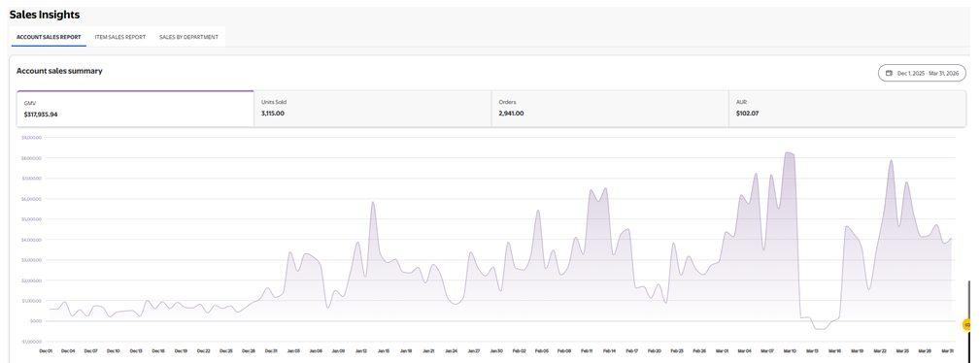Click the Mar 31 x-axis label

coord(948,351)
